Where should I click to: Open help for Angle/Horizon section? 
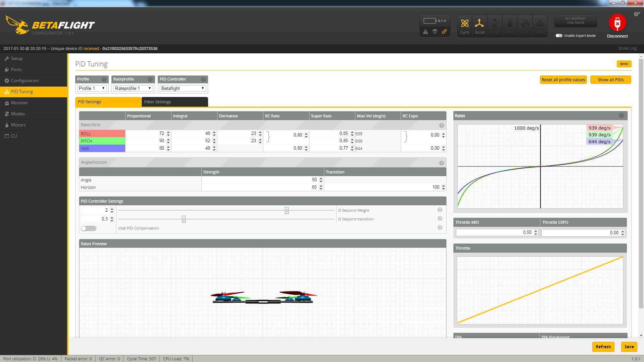(x=442, y=163)
